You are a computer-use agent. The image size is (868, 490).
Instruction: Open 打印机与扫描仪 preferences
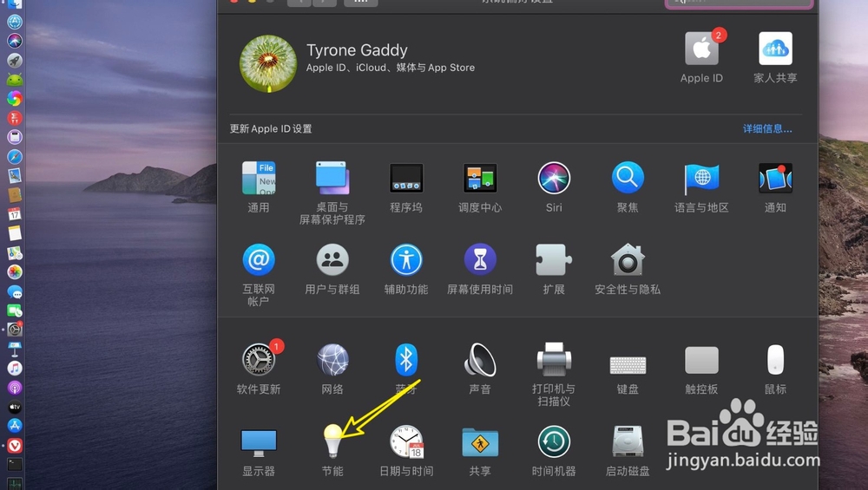click(x=554, y=360)
